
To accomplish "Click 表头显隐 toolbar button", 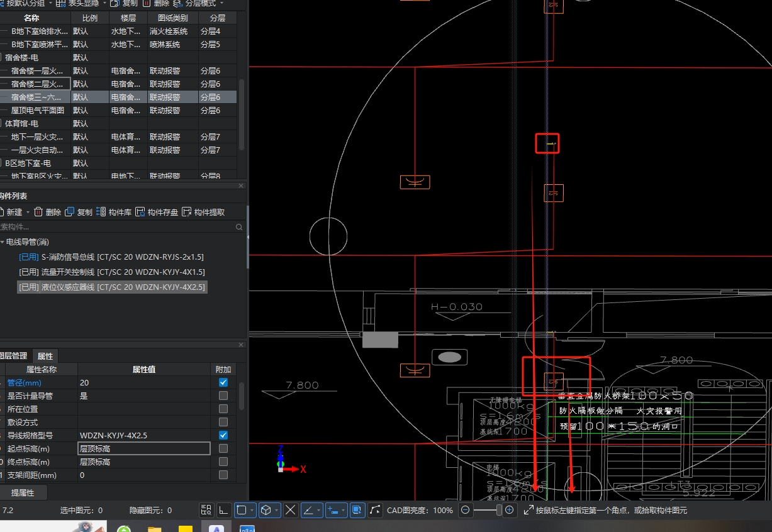I will pyautogui.click(x=77, y=3).
